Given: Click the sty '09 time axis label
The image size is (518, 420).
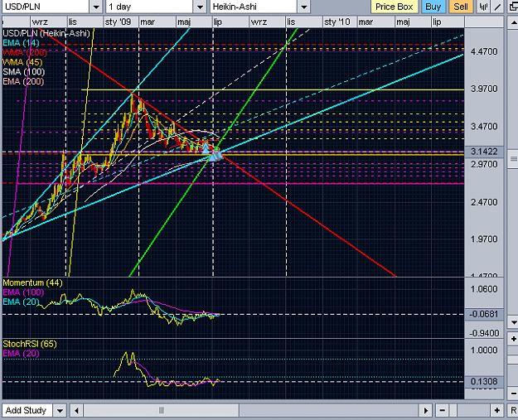Looking at the screenshot, I should pos(118,22).
